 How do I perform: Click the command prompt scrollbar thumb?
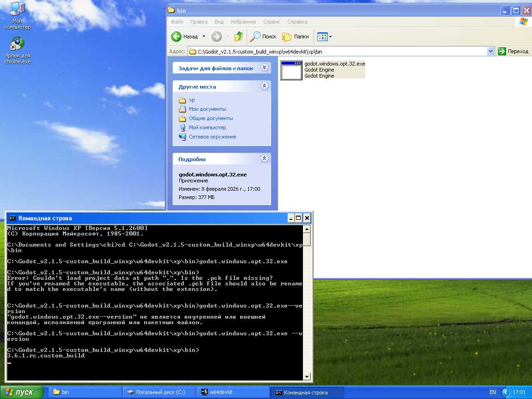click(307, 240)
